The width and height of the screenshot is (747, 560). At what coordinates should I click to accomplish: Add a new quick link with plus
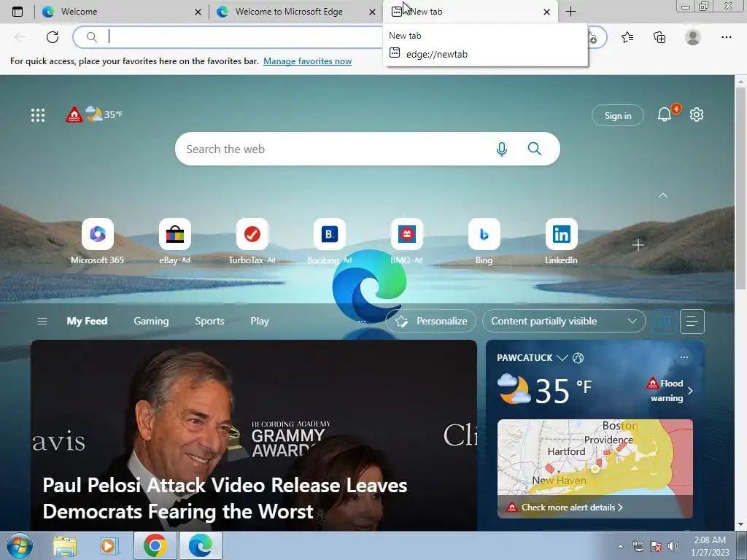tap(638, 245)
